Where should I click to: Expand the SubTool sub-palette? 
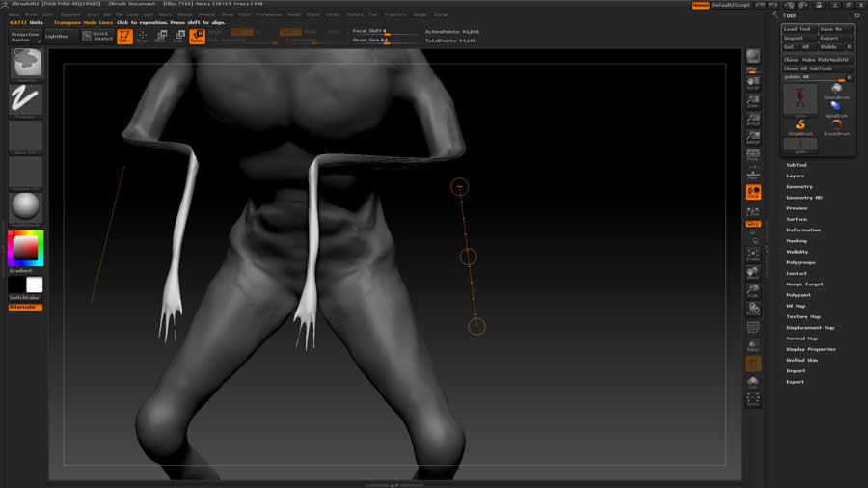click(x=796, y=165)
